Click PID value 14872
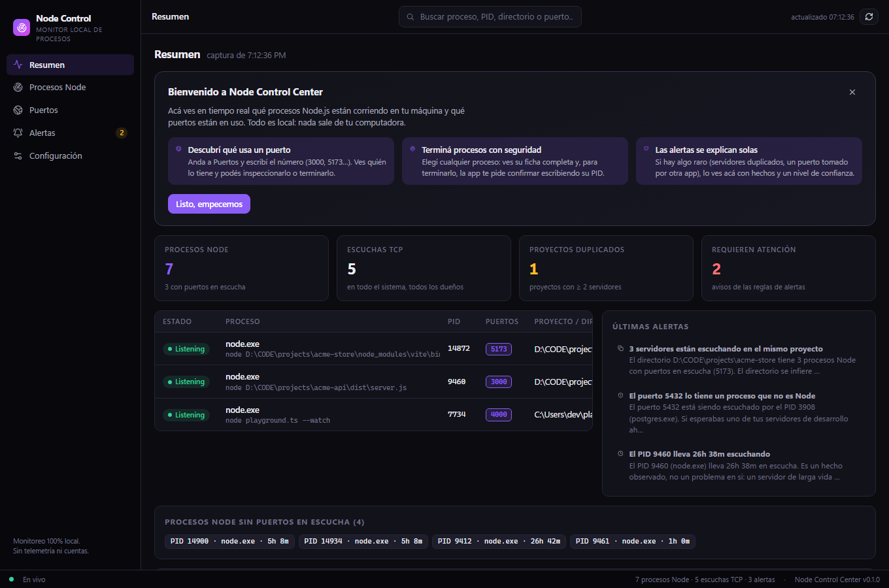The image size is (889, 588). coord(459,348)
